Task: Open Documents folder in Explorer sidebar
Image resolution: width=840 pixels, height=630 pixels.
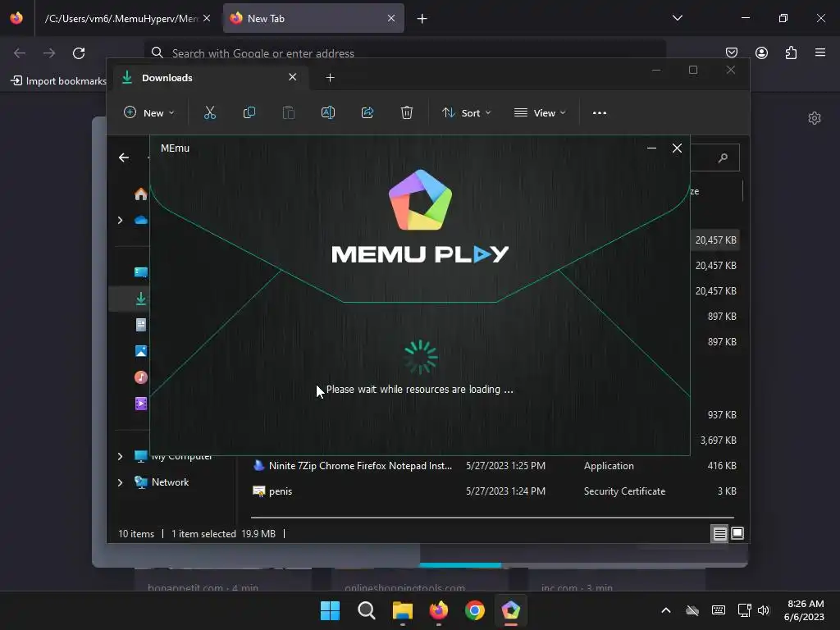Action: (x=141, y=325)
